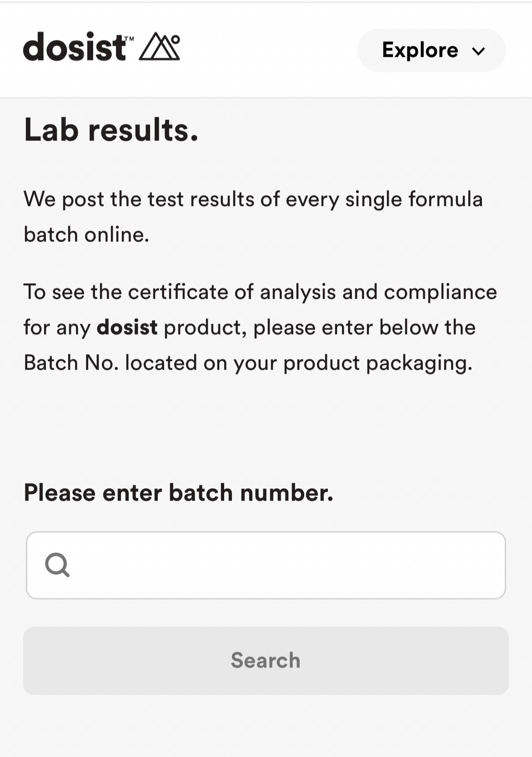Click the chevron arrow next to Explore

coord(478,51)
